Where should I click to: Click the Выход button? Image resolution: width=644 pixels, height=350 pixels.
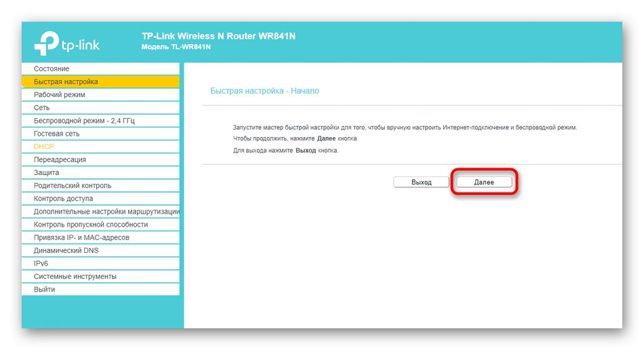[422, 182]
